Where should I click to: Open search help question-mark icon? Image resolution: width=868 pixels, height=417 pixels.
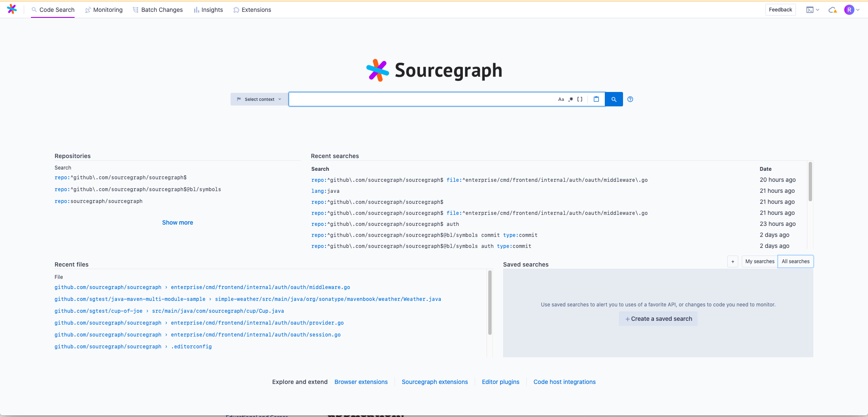point(630,99)
